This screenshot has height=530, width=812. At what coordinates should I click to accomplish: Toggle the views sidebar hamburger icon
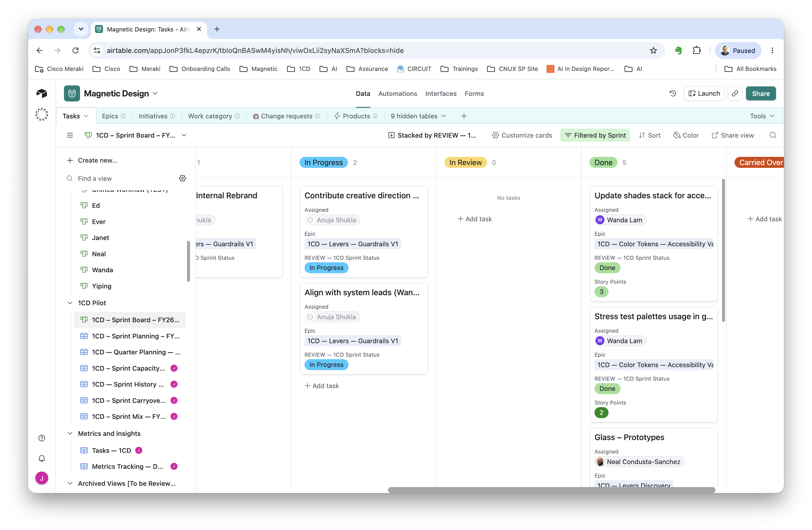70,135
